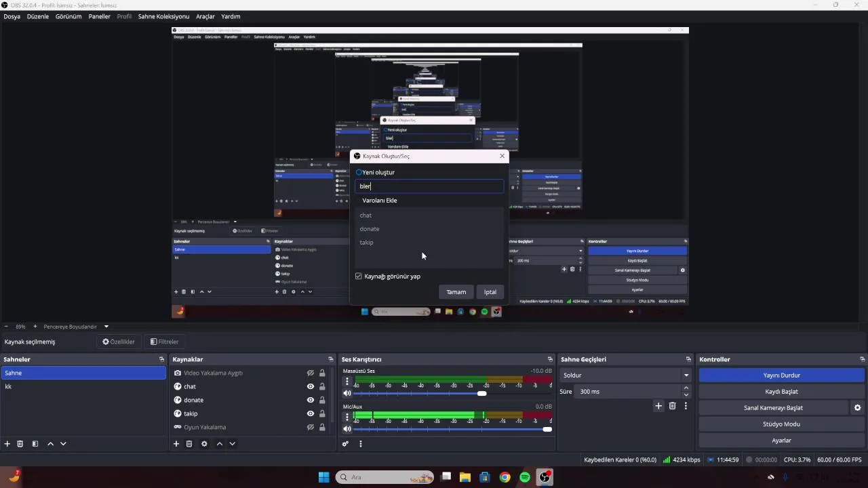Screen dimensions: 868x488
Task: Open Google Chrome from the Windows taskbar
Action: (x=505, y=477)
